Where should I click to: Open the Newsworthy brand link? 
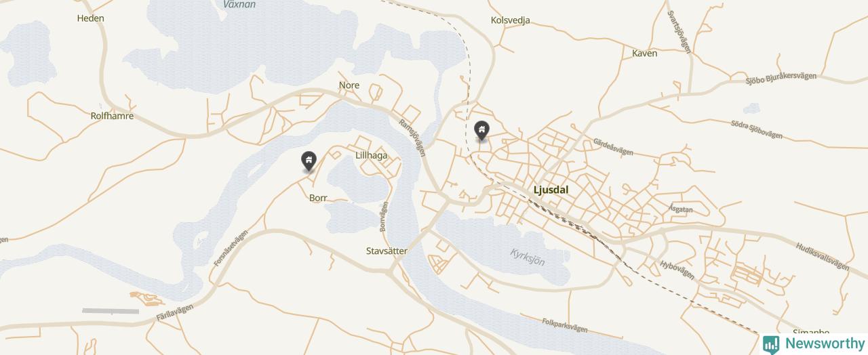[814, 343]
